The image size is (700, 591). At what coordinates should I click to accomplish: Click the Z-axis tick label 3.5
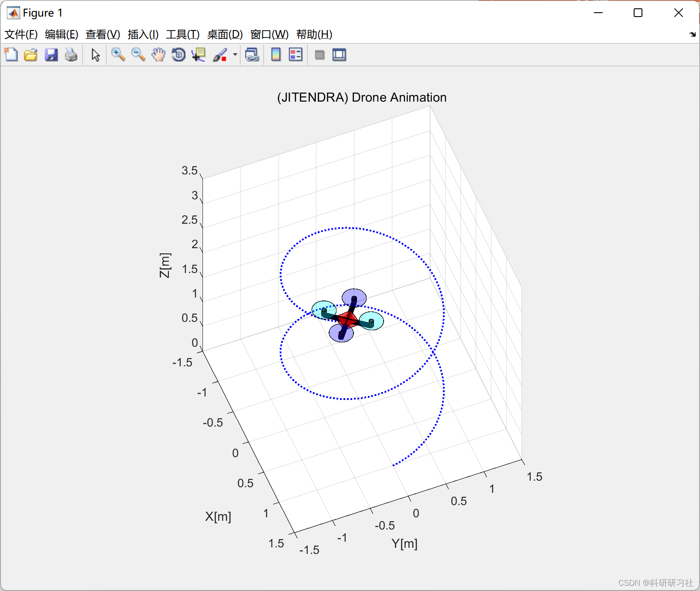[x=189, y=171]
